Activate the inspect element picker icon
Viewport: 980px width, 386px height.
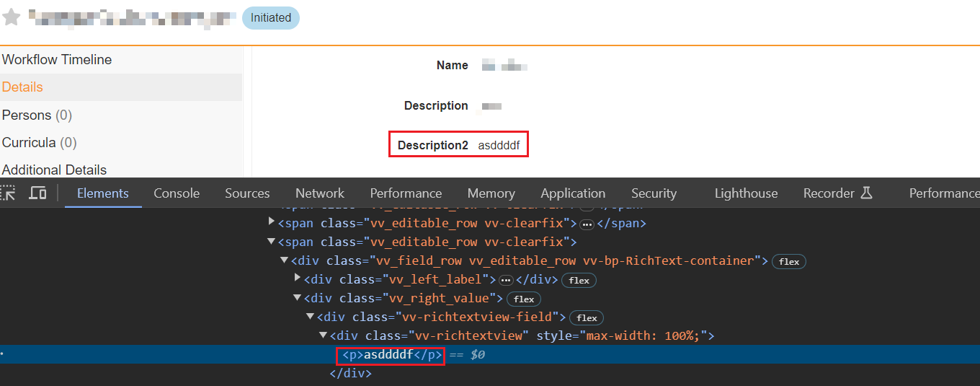[x=8, y=193]
